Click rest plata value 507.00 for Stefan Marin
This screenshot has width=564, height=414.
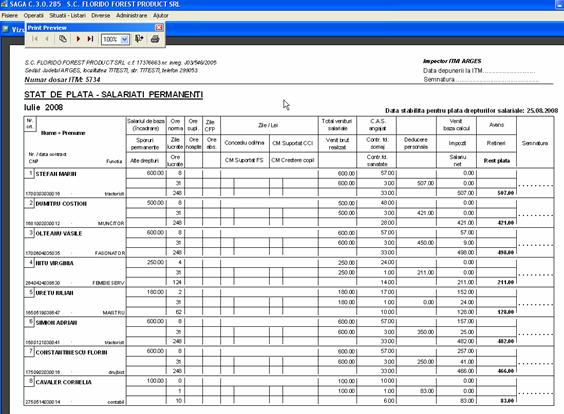point(505,193)
